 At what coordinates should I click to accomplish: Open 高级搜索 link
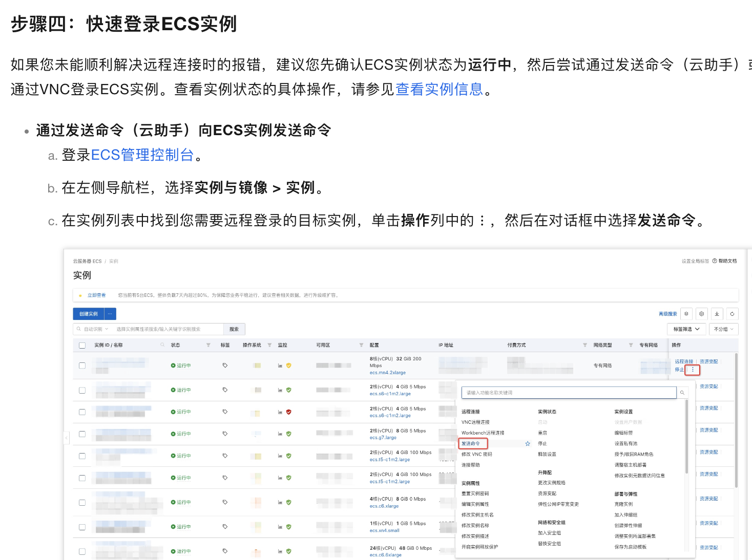pos(667,314)
